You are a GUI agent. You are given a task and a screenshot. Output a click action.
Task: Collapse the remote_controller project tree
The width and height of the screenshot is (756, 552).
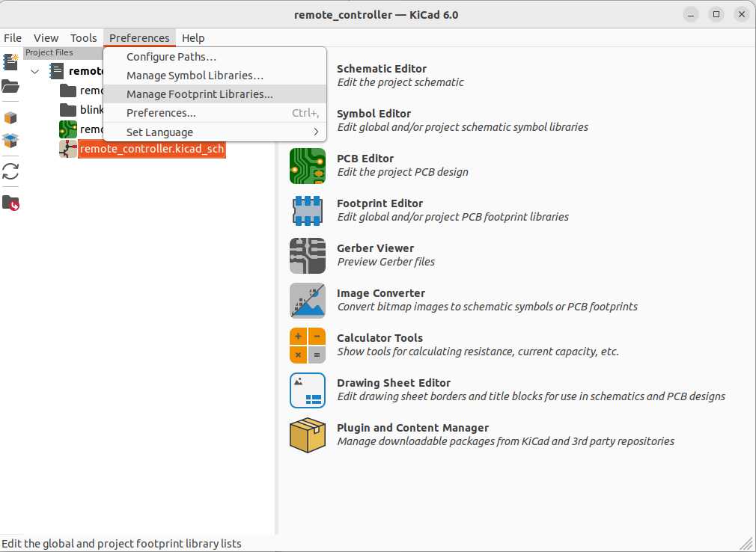(34, 72)
